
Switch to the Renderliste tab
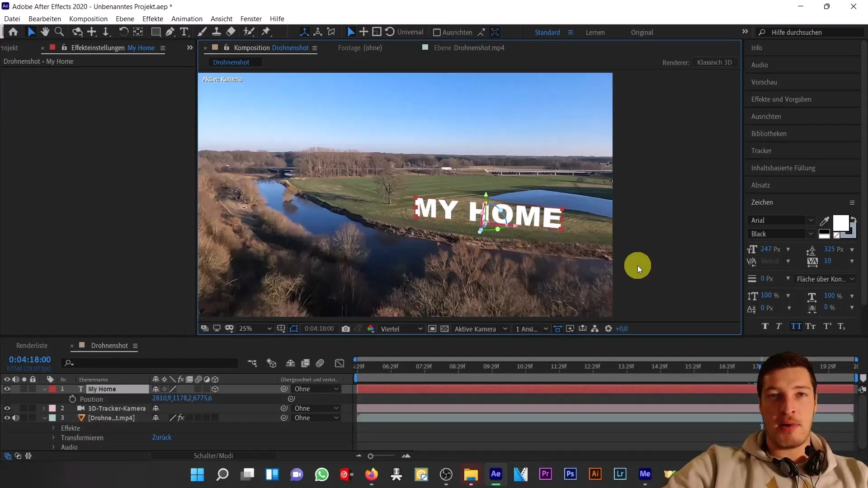(32, 346)
